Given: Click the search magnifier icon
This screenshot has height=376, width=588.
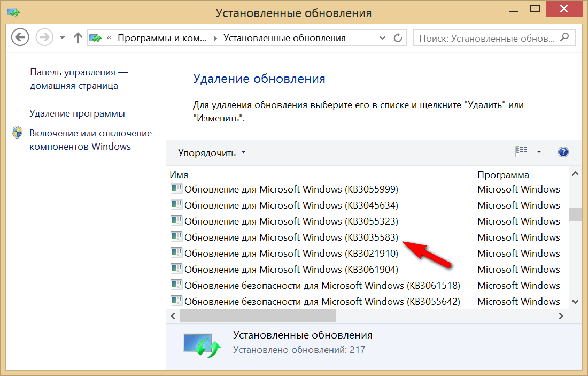Looking at the screenshot, I should point(564,37).
